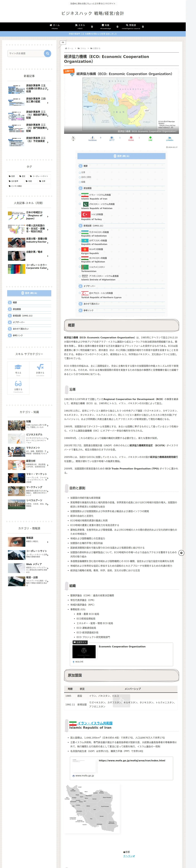Viewport: 196px width, 868px height.
Task: Save the article to Pocket
Action: point(131,138)
